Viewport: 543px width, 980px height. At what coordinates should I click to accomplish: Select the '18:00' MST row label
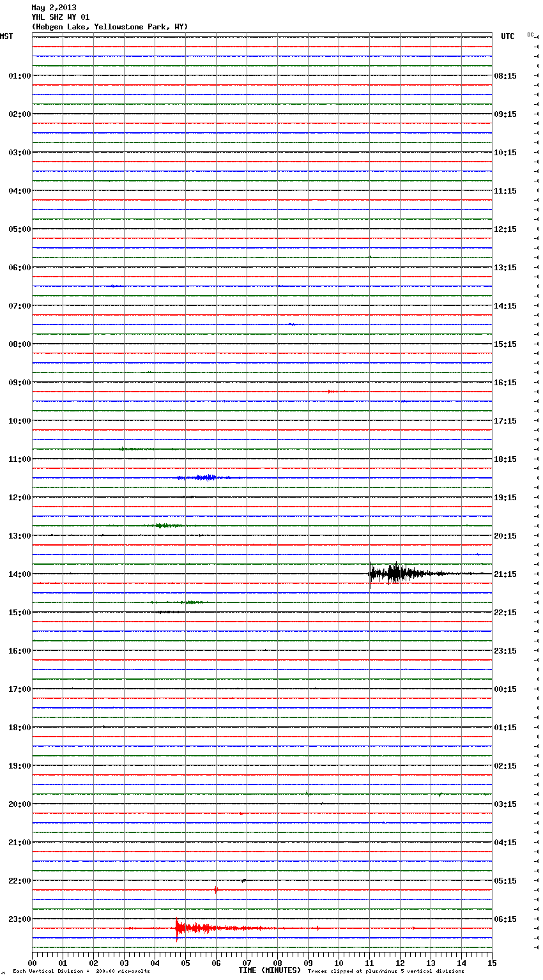(20, 728)
